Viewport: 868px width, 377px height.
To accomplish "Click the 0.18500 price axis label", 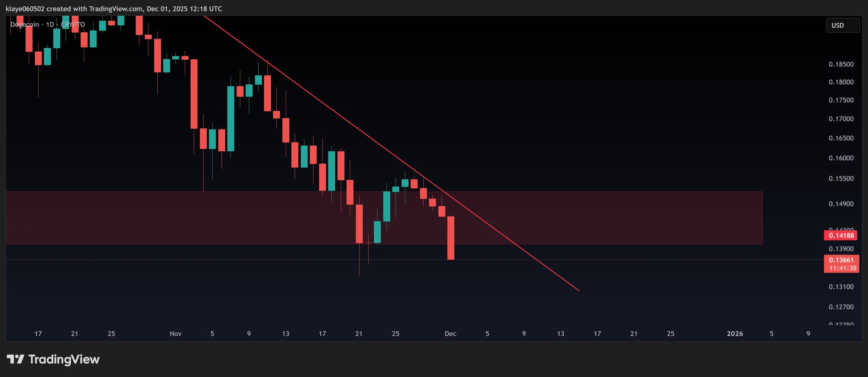I will coord(841,64).
